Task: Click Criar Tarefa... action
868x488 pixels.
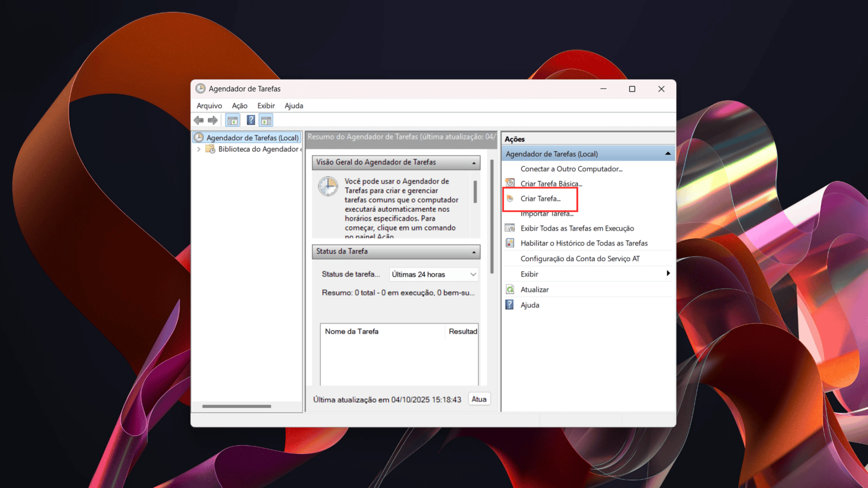Action: point(540,199)
